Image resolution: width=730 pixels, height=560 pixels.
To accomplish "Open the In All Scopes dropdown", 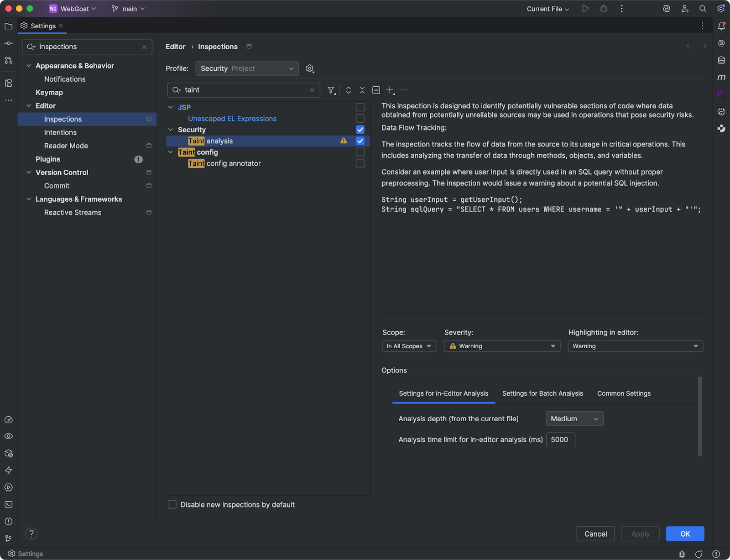I will [409, 346].
